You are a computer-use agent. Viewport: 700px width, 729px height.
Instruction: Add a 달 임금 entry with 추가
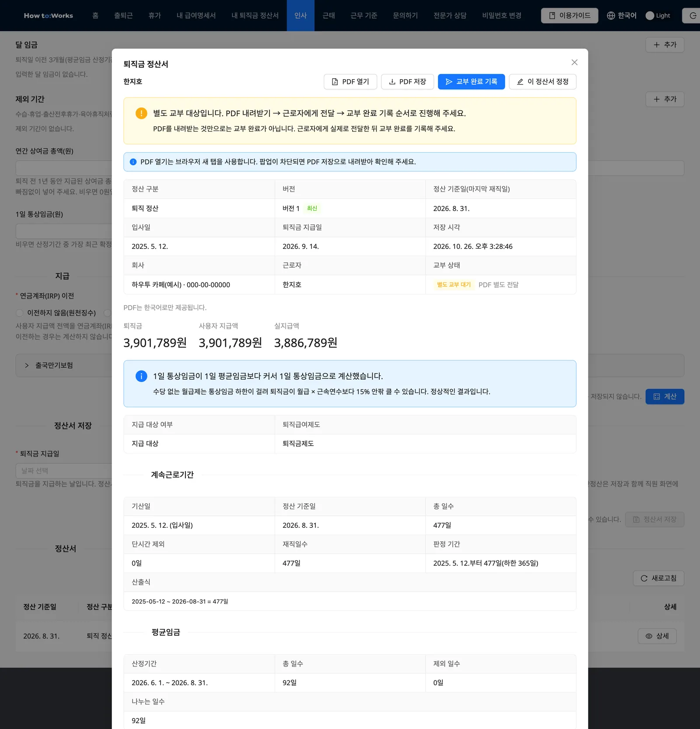(x=665, y=45)
